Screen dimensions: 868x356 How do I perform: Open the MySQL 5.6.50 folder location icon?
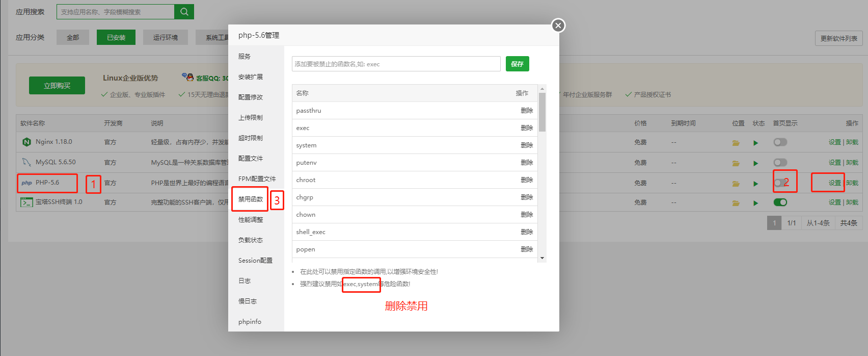coord(736,163)
